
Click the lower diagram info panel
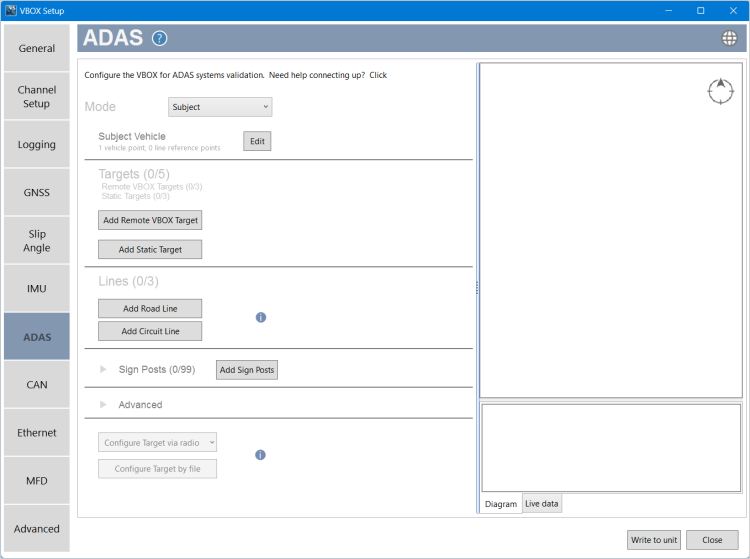pos(611,448)
